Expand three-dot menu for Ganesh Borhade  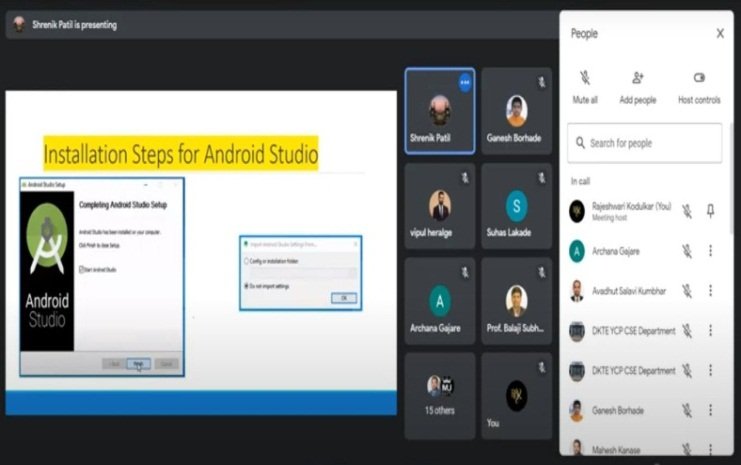[x=711, y=411]
